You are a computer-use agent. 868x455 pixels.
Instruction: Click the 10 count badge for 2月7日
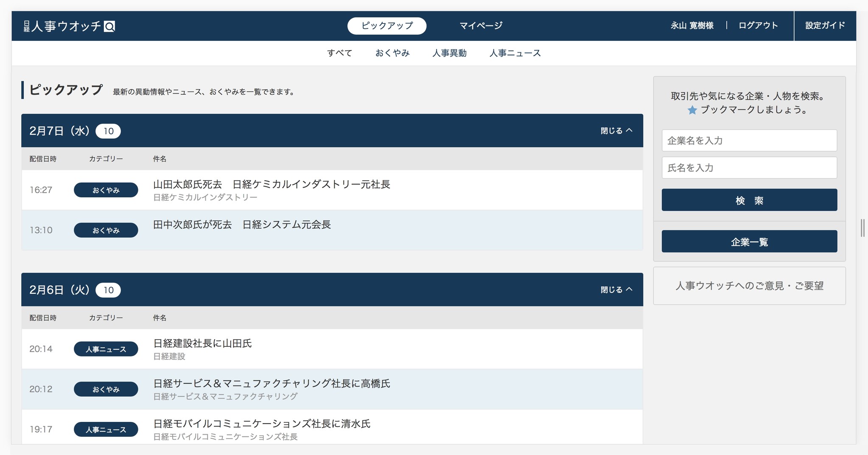(x=108, y=131)
